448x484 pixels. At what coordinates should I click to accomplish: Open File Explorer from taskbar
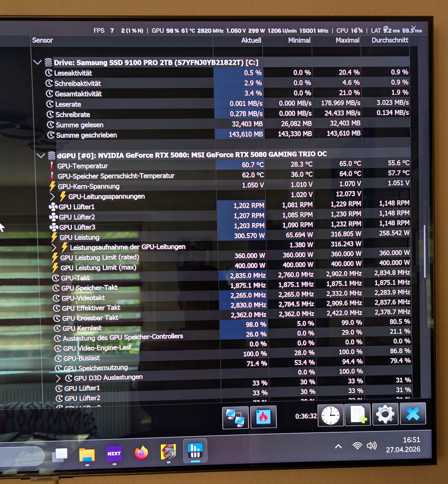pos(87,454)
